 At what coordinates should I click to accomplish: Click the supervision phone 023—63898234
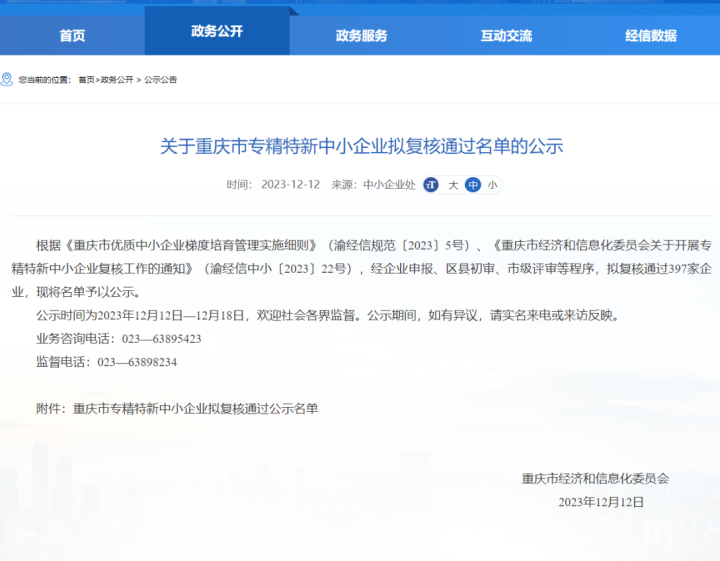(x=137, y=362)
